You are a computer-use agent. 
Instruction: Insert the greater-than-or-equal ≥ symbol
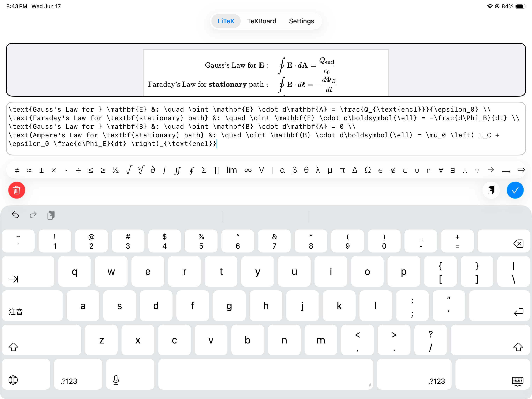(x=103, y=170)
